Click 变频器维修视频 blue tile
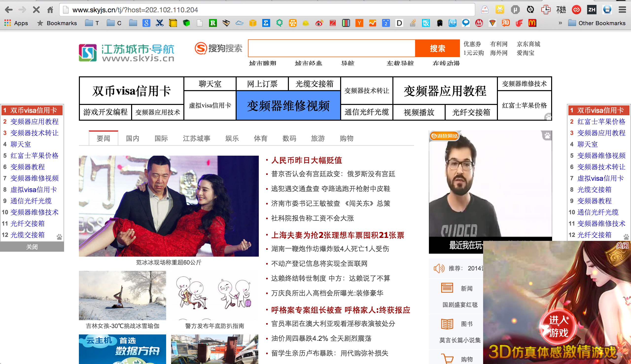631x364 pixels. point(288,106)
